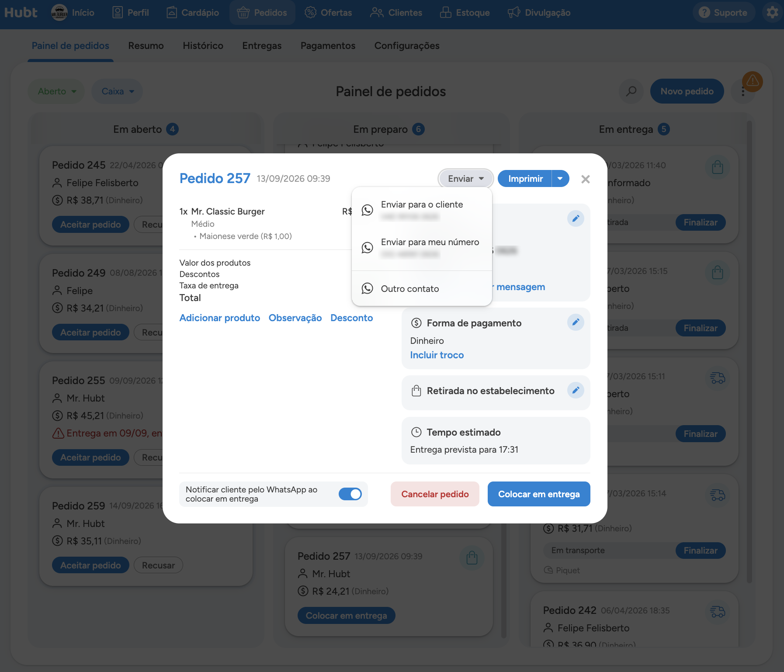784x672 pixels.
Task: Switch to the Entregas tab
Action: pyautogui.click(x=262, y=45)
